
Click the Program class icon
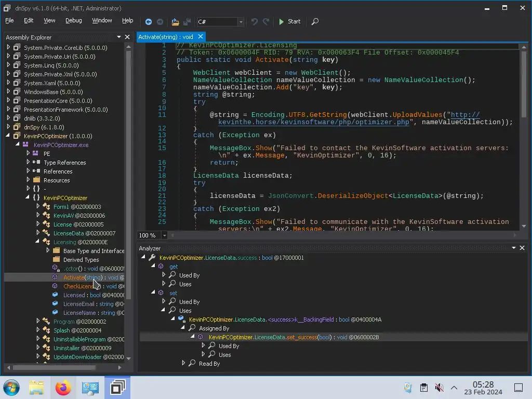click(x=46, y=321)
